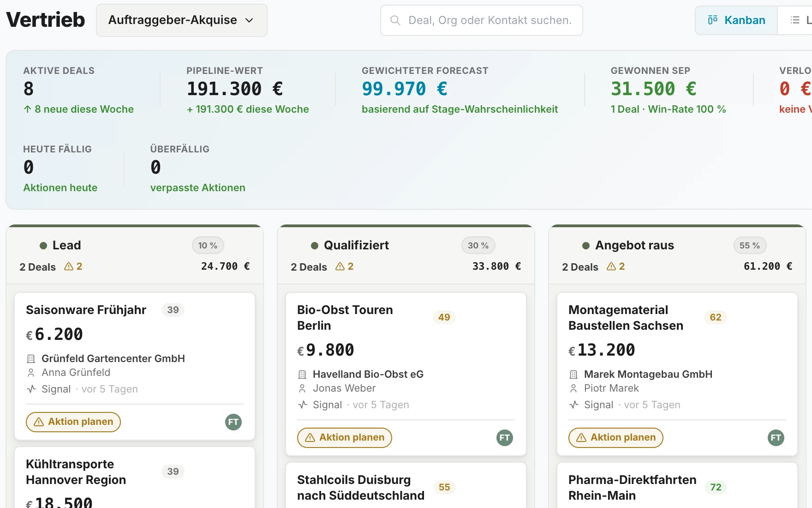The image size is (812, 508).
Task: Click the 55 % probability badge on Angebot raus
Action: [x=750, y=245]
